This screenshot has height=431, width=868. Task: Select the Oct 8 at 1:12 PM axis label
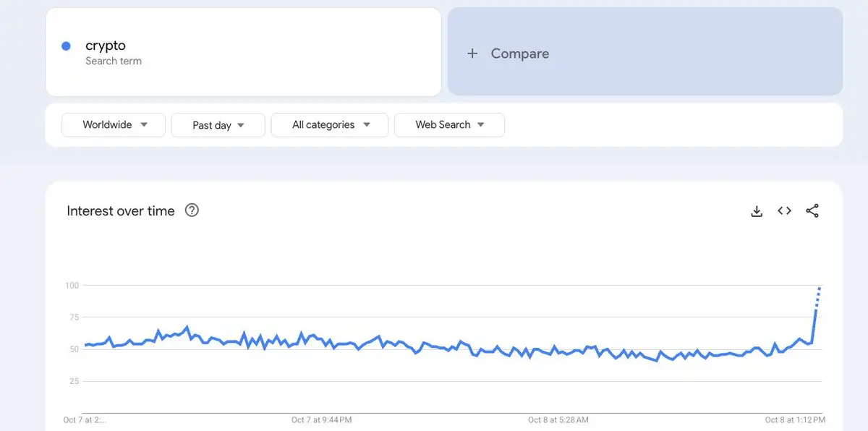795,419
